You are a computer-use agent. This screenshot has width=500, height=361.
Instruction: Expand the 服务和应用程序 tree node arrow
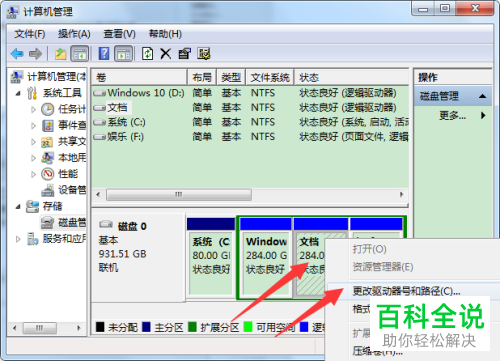click(x=18, y=239)
